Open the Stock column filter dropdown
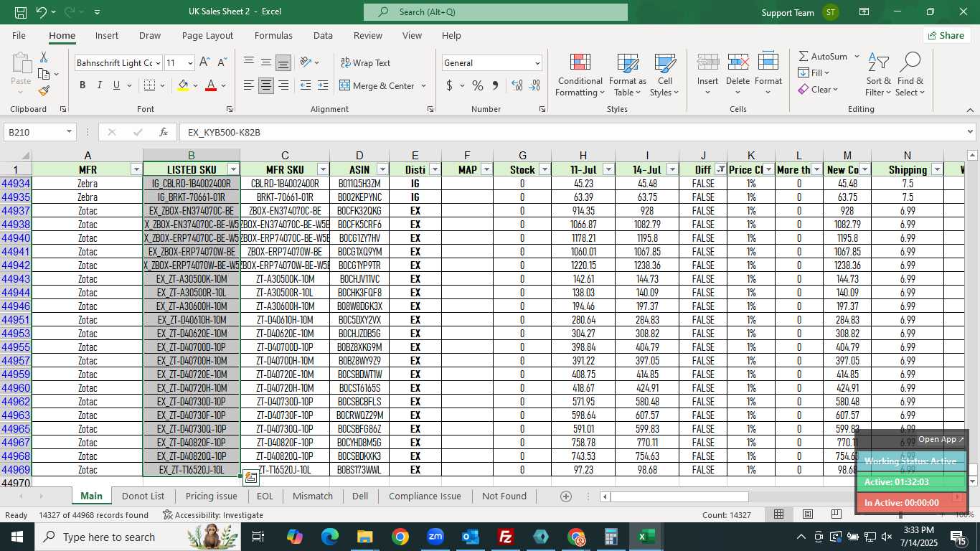980x551 pixels. click(x=545, y=169)
